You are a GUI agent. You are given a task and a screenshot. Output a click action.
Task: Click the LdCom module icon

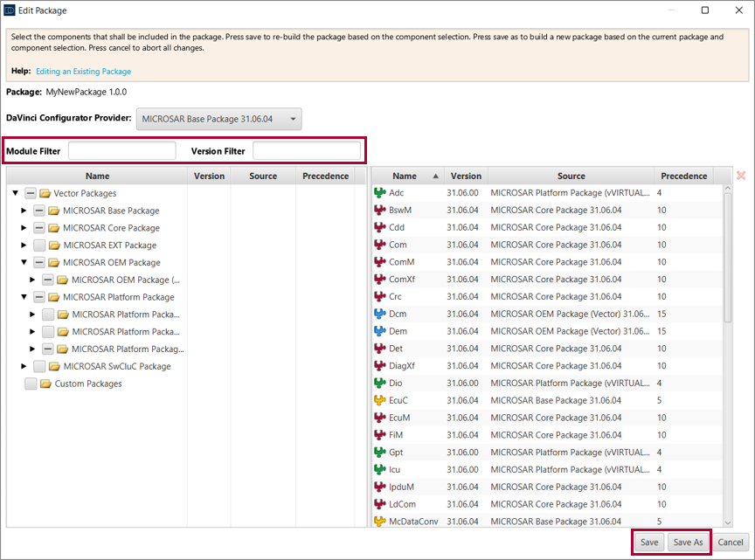tap(380, 504)
